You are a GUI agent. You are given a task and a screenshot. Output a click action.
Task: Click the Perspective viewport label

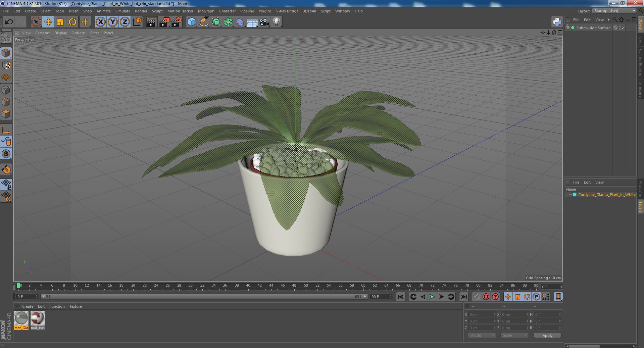(24, 40)
